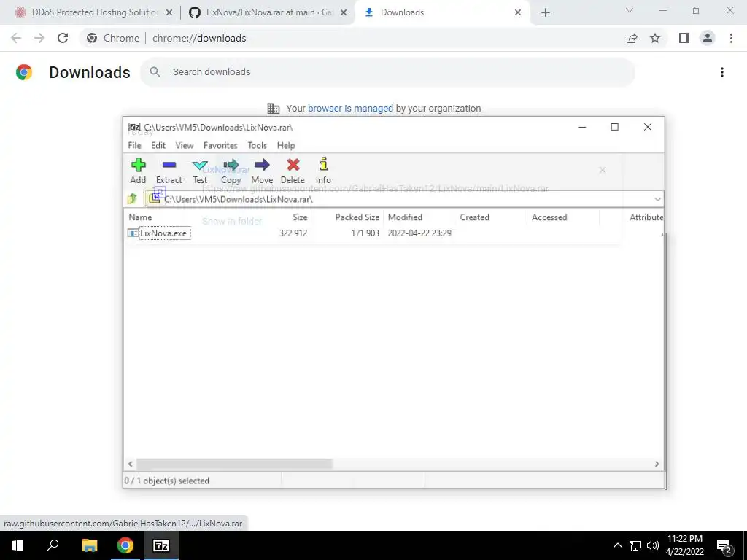Reload the Chrome page

[x=63, y=38]
